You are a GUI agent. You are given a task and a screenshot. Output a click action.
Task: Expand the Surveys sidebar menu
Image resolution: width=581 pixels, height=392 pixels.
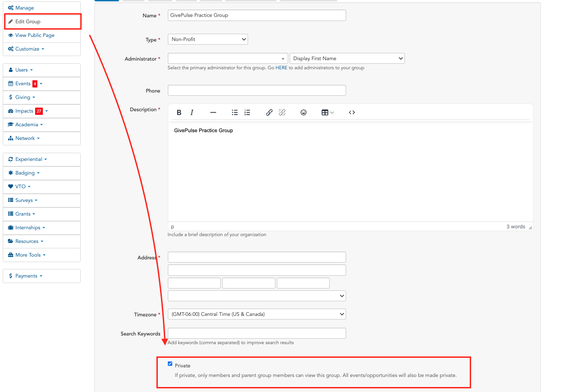point(41,201)
